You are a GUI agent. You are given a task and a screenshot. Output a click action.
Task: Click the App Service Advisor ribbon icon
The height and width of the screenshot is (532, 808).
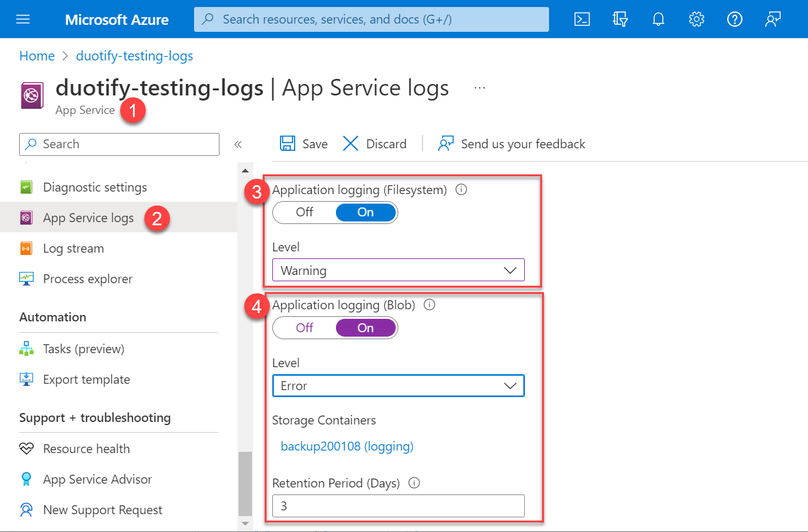point(26,479)
